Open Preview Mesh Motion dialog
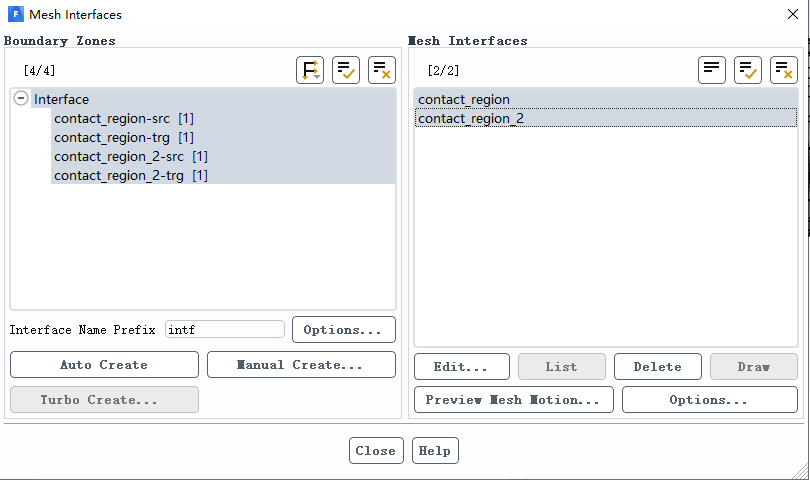 [513, 400]
